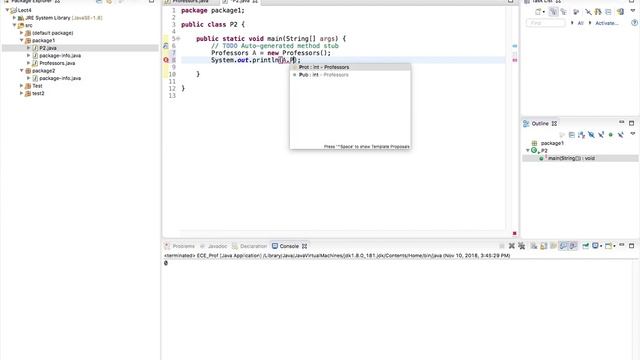
Task: Select P2.java in Package Explorer
Action: (x=48, y=48)
